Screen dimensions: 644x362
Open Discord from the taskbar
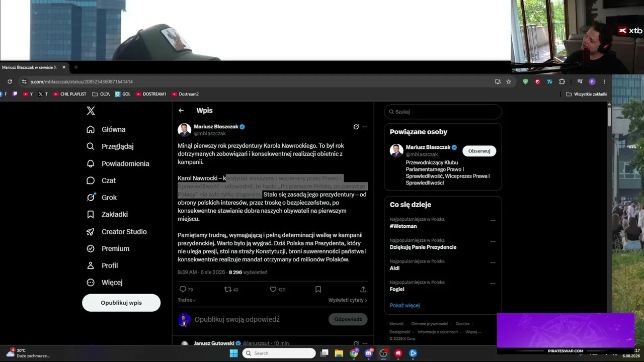[x=369, y=353]
